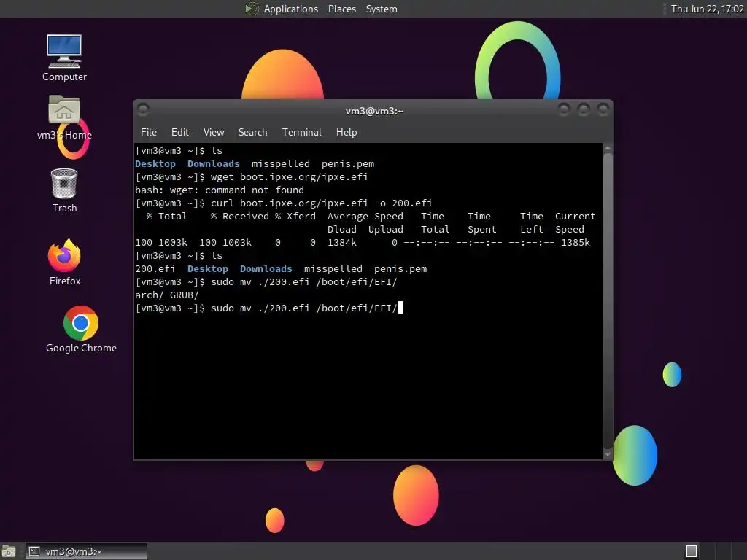
Task: Click the cursor at end of last command
Action: point(400,308)
